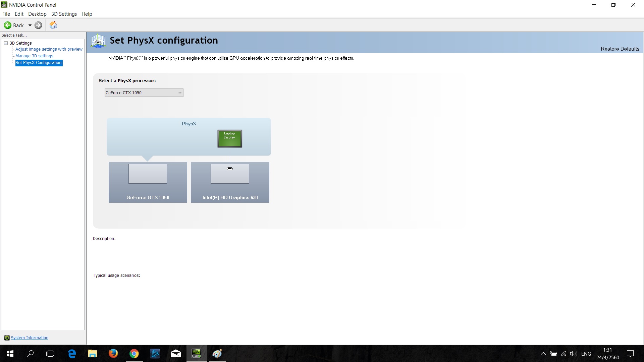Open Edge browser from taskbar
This screenshot has height=362, width=644.
pos(72,353)
